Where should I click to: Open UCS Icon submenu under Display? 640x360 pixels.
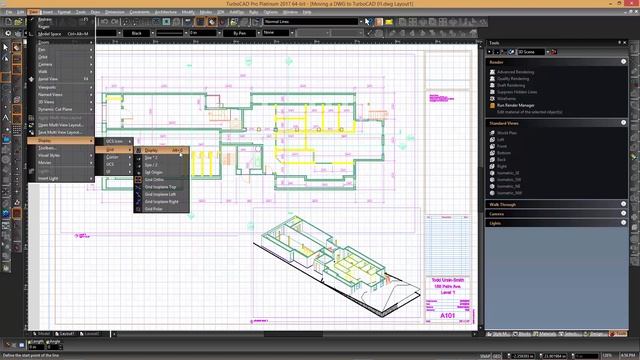tap(114, 141)
